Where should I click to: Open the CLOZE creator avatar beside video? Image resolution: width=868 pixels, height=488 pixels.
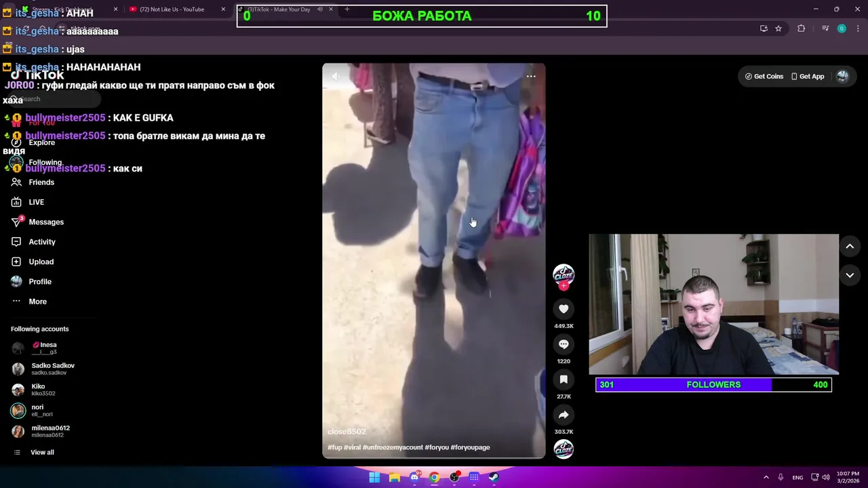pos(564,274)
